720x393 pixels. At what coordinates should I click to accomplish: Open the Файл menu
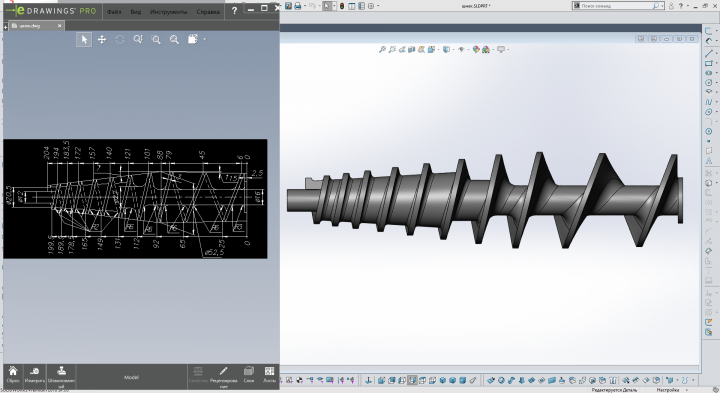click(114, 12)
